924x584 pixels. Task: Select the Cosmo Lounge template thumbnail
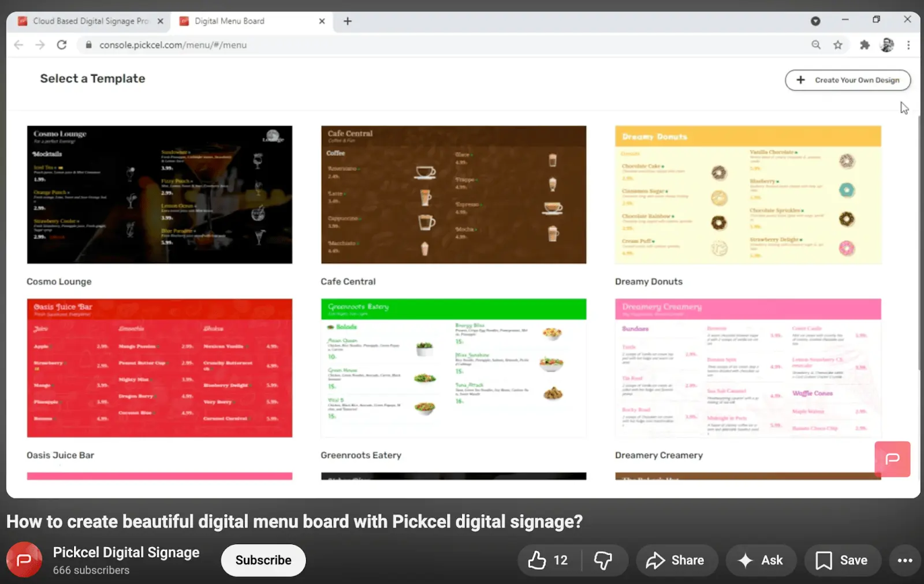pos(159,195)
